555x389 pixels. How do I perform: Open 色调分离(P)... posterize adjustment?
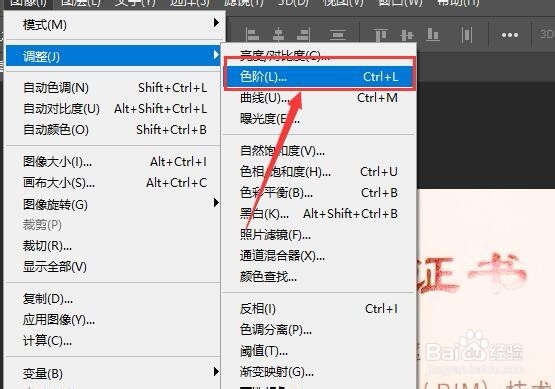click(x=319, y=330)
